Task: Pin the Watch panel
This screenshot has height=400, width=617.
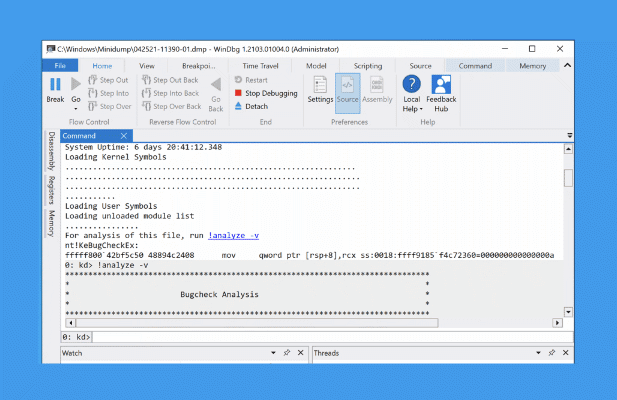Action: pyautogui.click(x=287, y=353)
